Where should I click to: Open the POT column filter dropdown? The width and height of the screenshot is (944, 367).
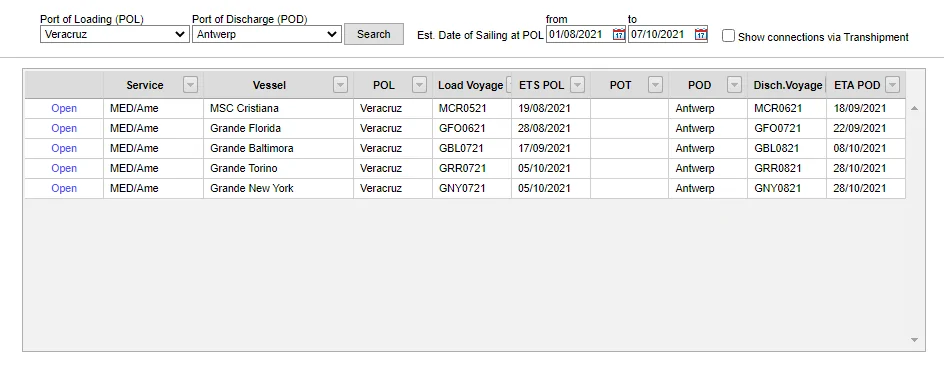click(x=656, y=85)
